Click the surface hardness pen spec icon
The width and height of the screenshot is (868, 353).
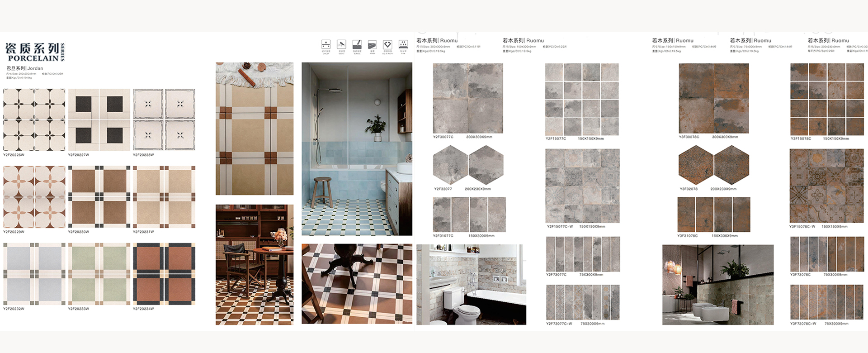tap(357, 44)
